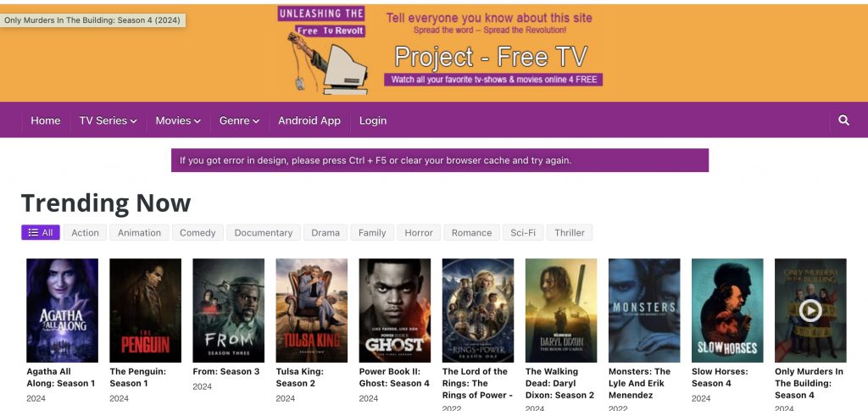Go to the Home page
Viewport: 868px width, 411px height.
click(46, 120)
